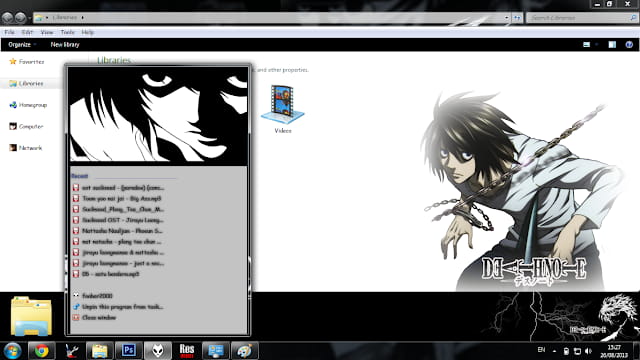Screen dimensions: 640x360
Task: Open the recent pages dropdown arrow
Action: point(29,18)
